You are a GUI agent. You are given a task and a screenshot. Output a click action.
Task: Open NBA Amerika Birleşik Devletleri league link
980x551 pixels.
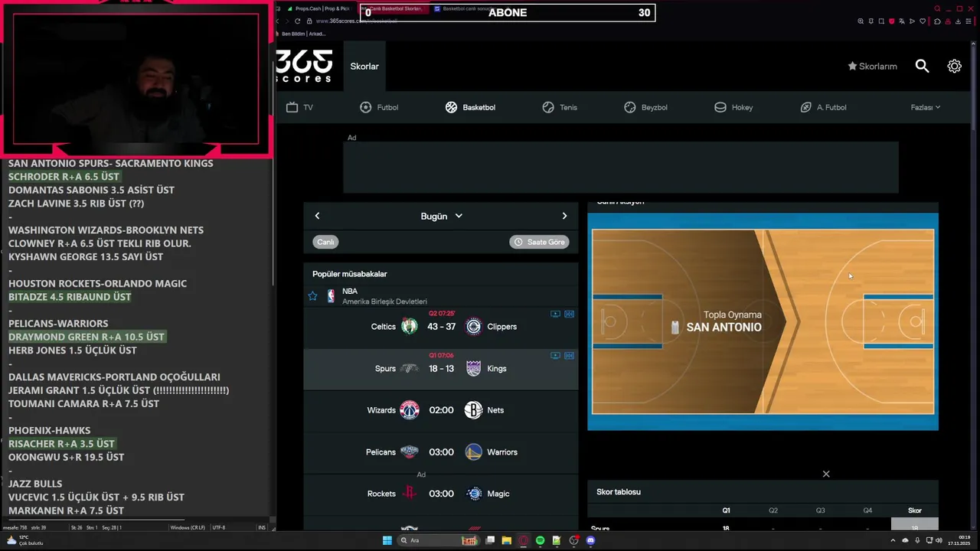[x=384, y=296]
